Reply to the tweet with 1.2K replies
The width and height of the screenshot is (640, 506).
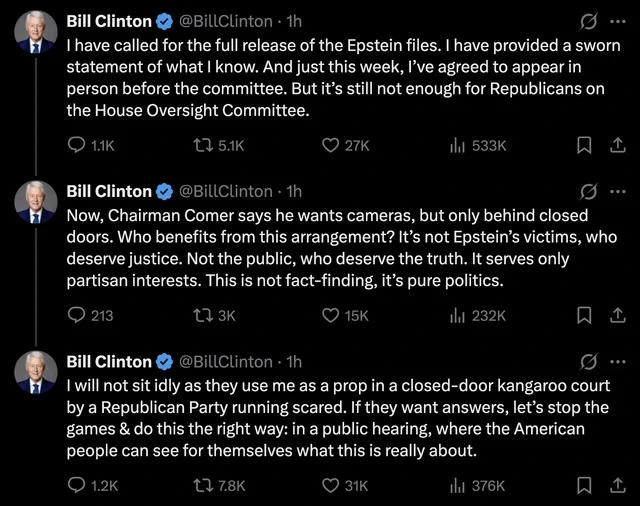(77, 485)
